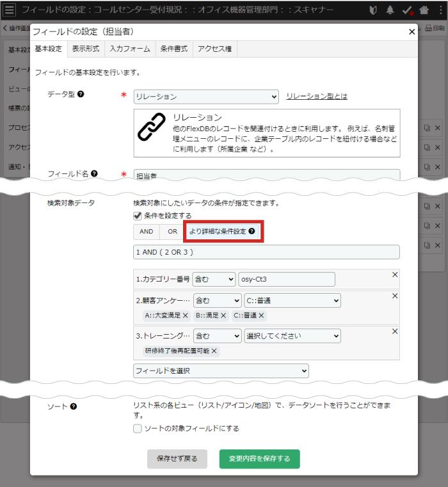Click help icon next to データ型
Screen dimensions: 448x487
(81, 94)
